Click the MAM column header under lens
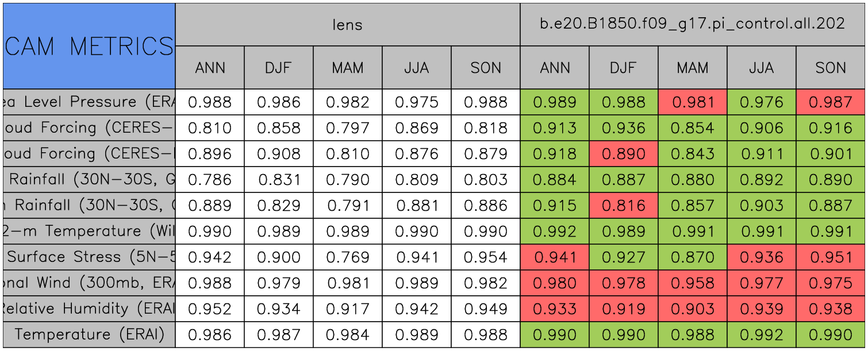This screenshot has height=351, width=868. click(348, 68)
